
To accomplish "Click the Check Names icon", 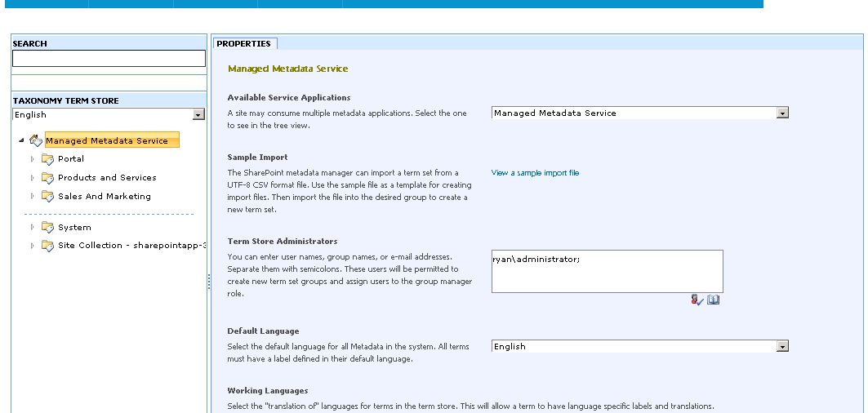I will (x=697, y=300).
